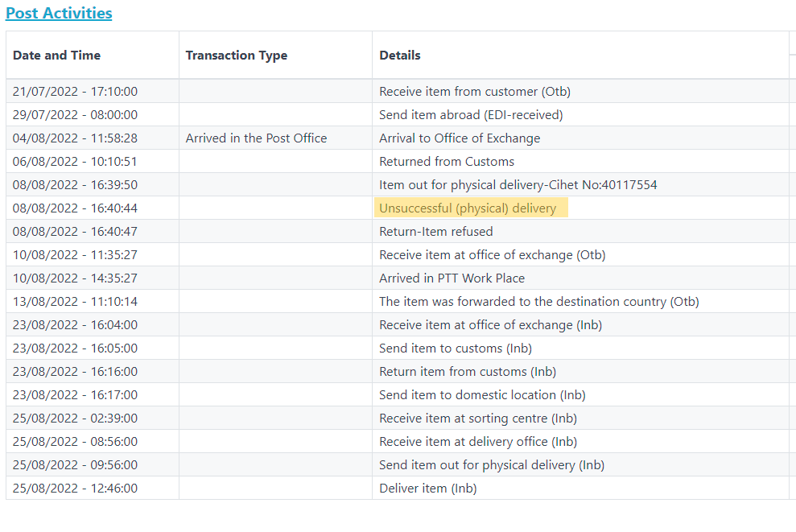Click forwarded to the destination country entry

pos(538,302)
